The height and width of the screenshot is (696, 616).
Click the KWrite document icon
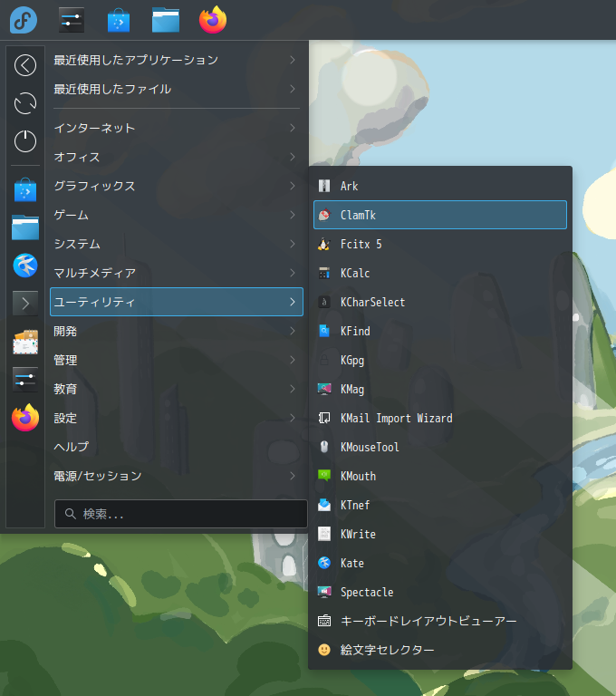tap(324, 534)
